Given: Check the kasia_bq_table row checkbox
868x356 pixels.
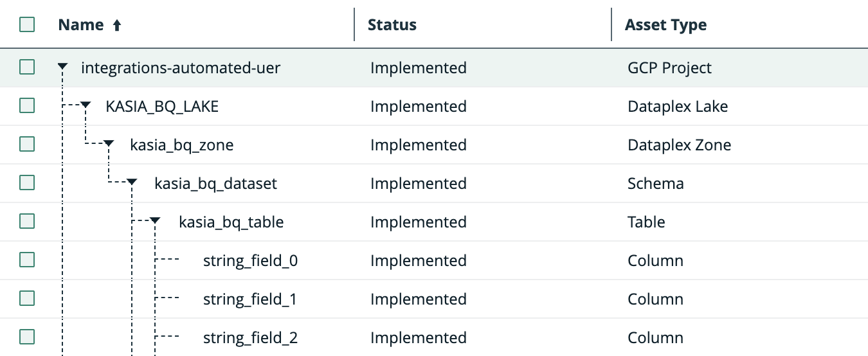Looking at the screenshot, I should 27,221.
